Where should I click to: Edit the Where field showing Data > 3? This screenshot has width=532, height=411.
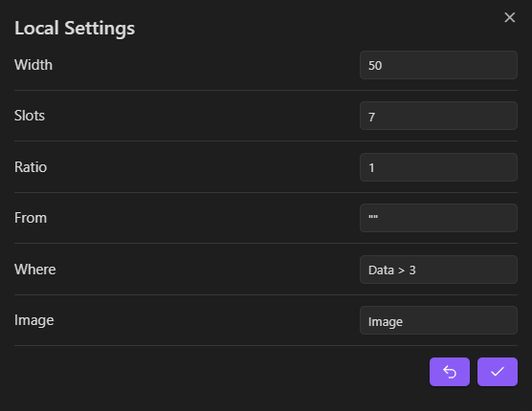coord(438,270)
